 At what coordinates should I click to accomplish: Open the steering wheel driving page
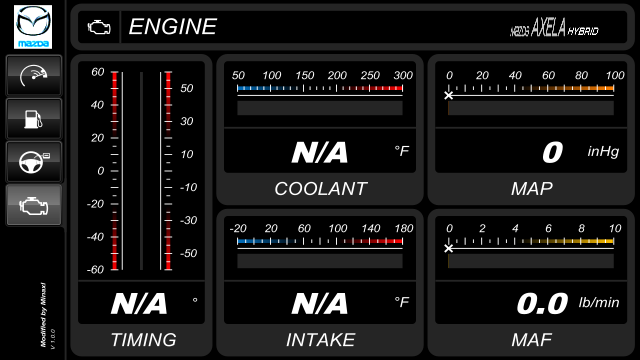34,162
